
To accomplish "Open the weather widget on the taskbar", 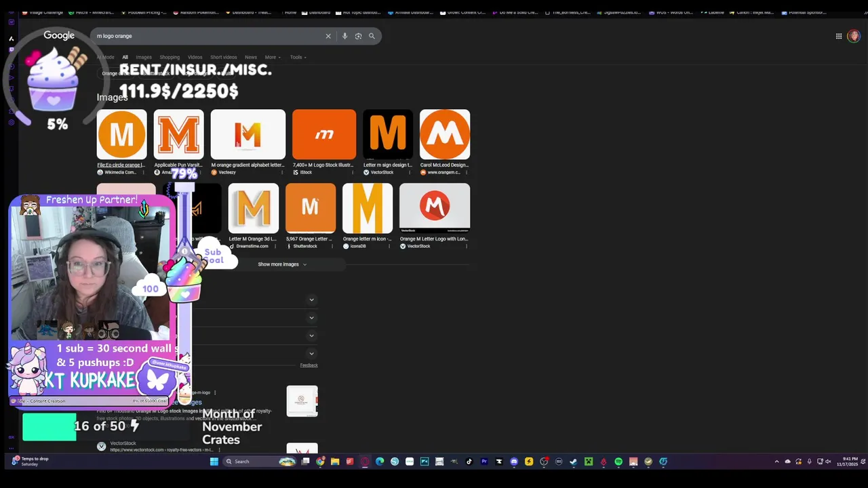I will coord(30,461).
